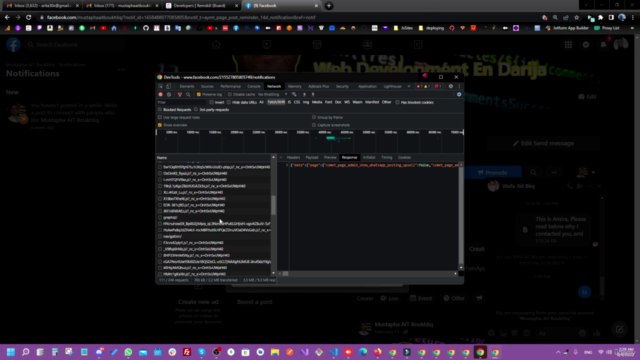Toggle the device toolbar icon in DevTools
This screenshot has height=360, width=640.
pos(169,86)
